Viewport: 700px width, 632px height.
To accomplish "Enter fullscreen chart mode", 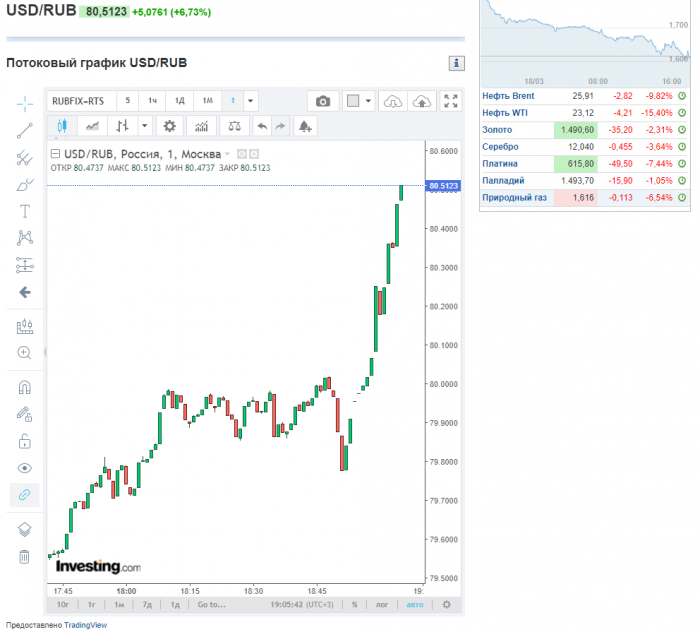I will coord(451,101).
